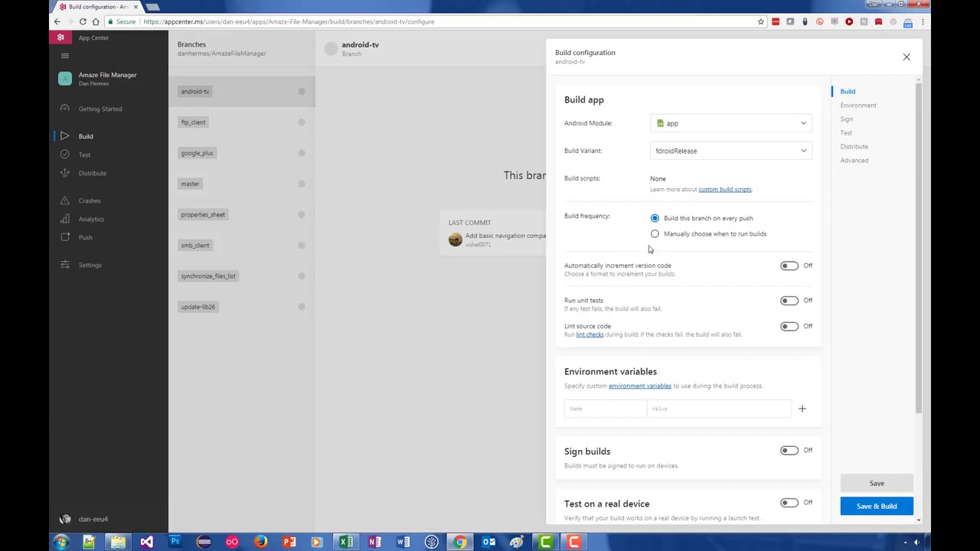980x551 pixels.
Task: Toggle 'Automatically increment version code' switch
Action: coord(789,266)
